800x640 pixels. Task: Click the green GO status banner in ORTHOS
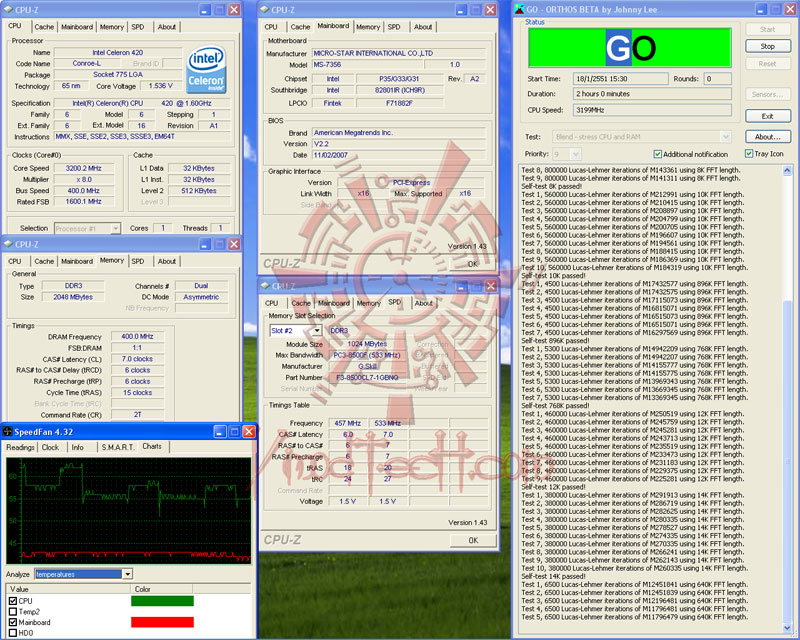click(x=630, y=48)
